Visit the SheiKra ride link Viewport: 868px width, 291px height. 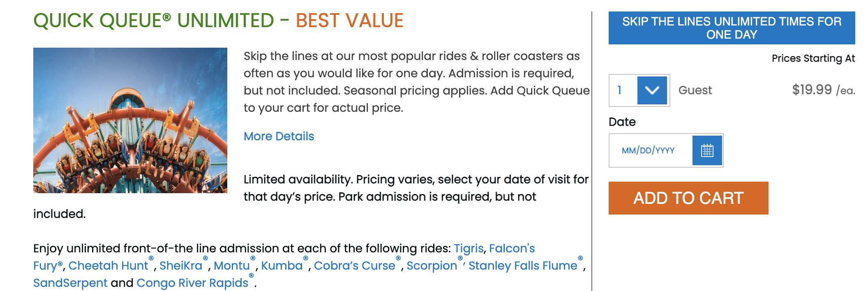tap(181, 266)
